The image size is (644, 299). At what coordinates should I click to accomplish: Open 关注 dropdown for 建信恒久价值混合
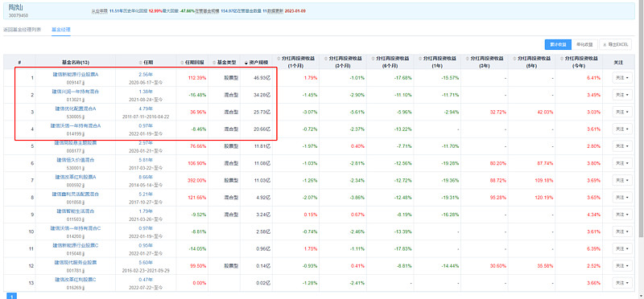pyautogui.click(x=622, y=163)
